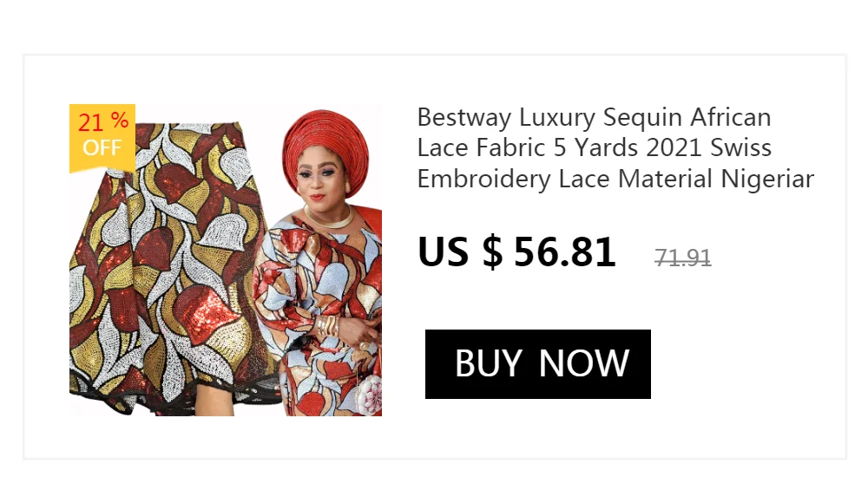868x503 pixels.
Task: Click the word "Bestway" in the title
Action: tap(464, 117)
